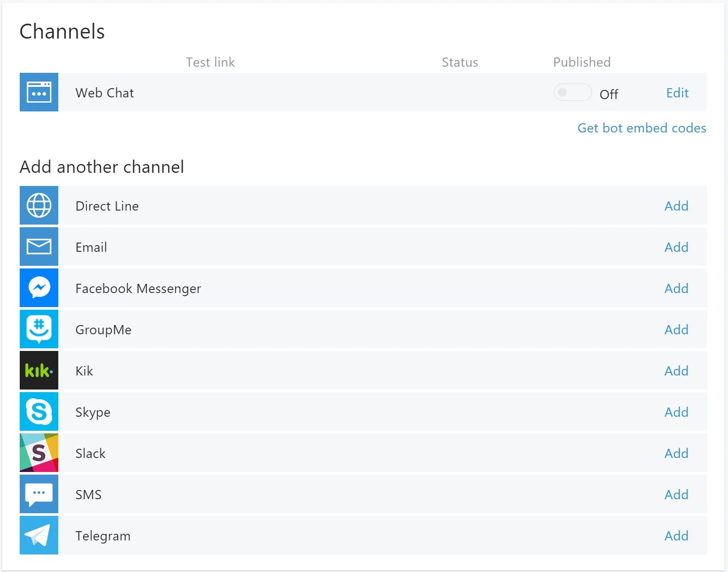
Task: Select the Skype channel name
Action: pos(93,412)
